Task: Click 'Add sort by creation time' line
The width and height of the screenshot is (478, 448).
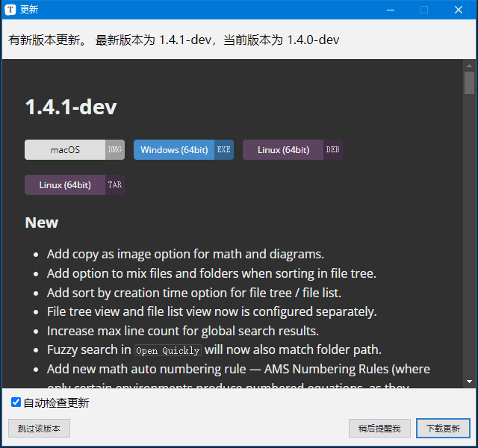Action: (x=194, y=293)
